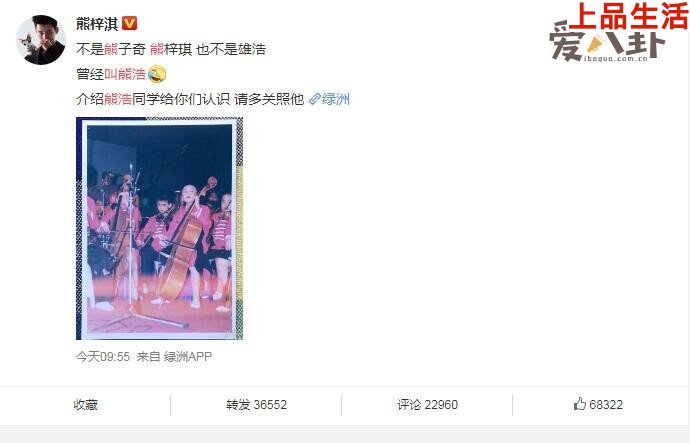The width and height of the screenshot is (690, 443).
Task: Click the orange verified V badge
Action: coord(129,23)
